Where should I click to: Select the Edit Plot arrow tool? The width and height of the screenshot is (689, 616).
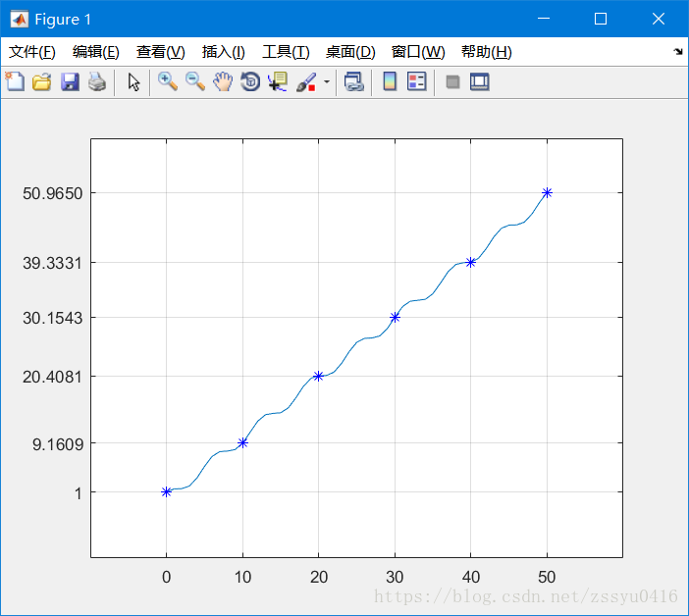click(133, 81)
